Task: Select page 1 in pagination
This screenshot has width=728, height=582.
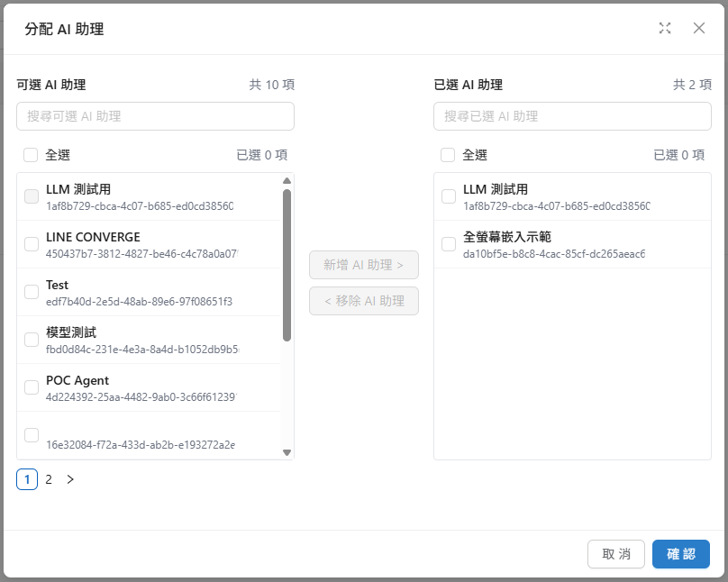Action: [27, 479]
